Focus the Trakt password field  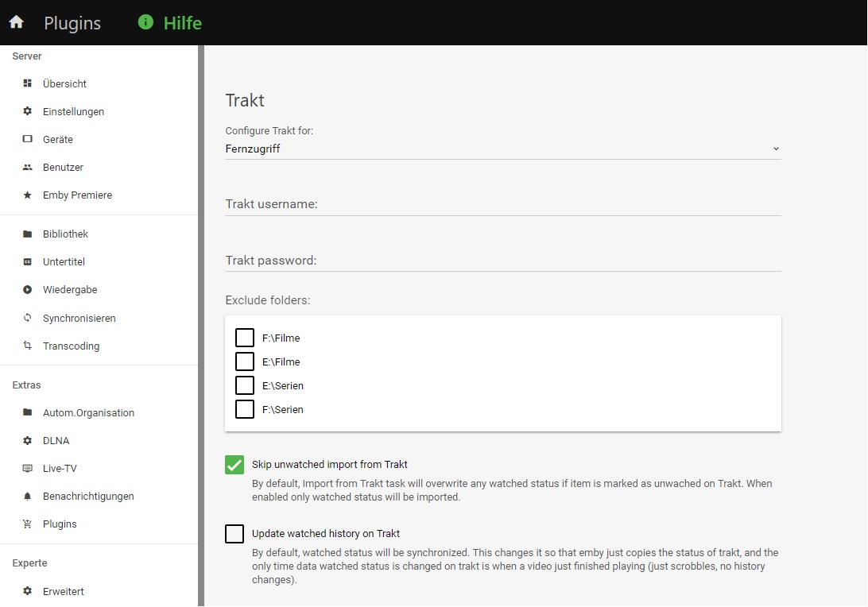pyautogui.click(x=502, y=260)
